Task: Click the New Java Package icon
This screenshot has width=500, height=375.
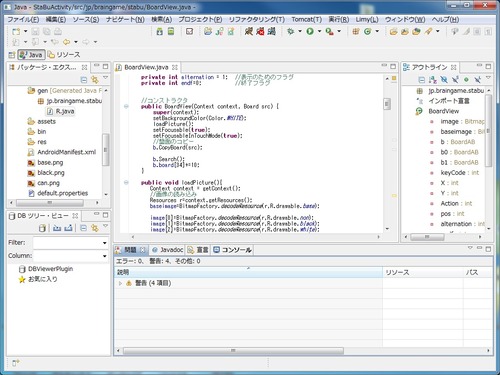Action: [356, 31]
